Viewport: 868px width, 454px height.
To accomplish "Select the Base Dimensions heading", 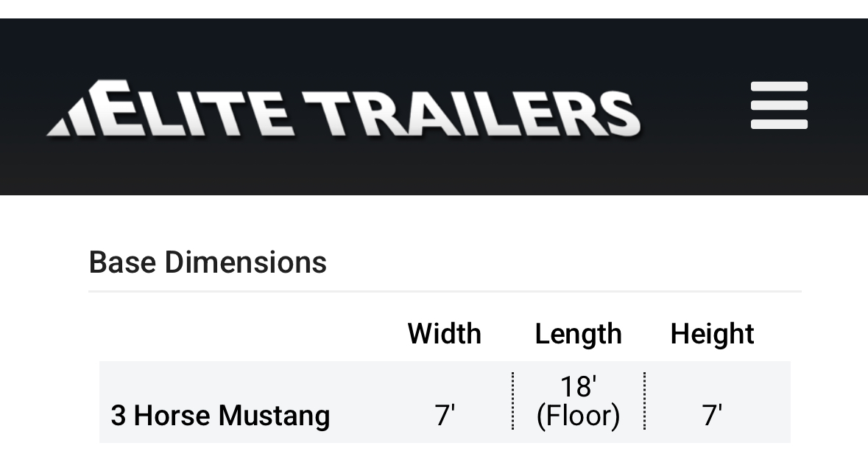I will [x=208, y=262].
